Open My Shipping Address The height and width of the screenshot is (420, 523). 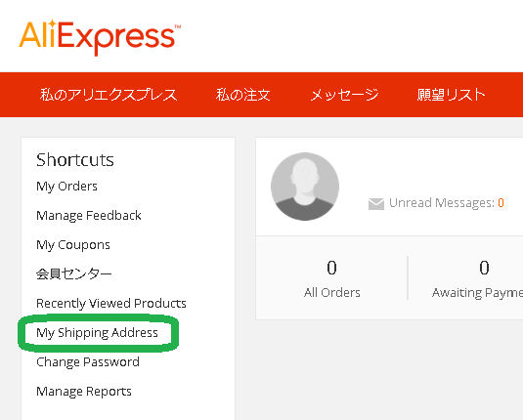tap(97, 333)
